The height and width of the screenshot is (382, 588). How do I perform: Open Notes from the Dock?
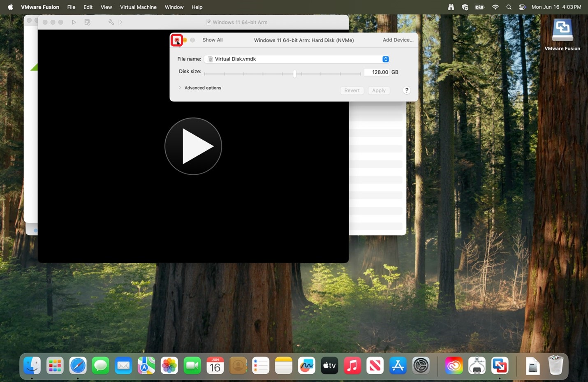284,365
